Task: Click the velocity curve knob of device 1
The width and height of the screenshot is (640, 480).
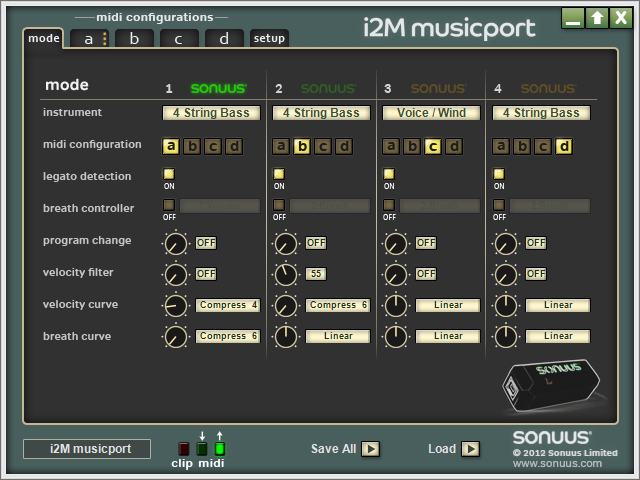Action: [x=176, y=306]
